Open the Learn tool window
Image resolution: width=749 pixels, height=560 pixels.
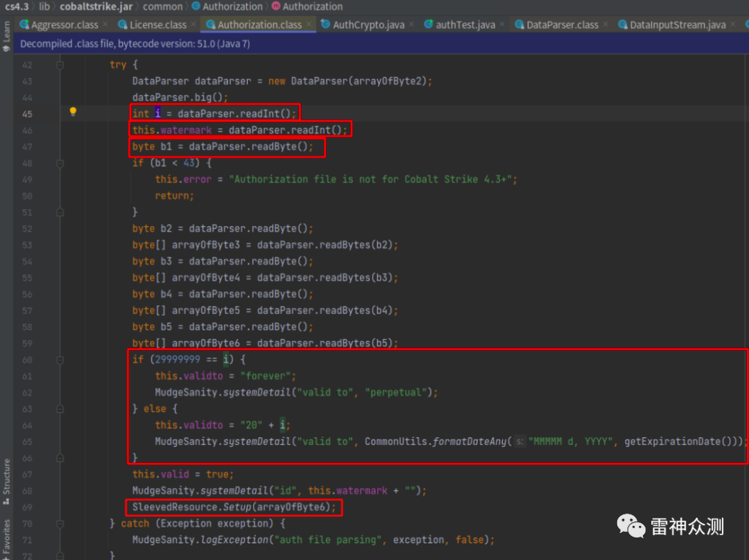coord(6,36)
